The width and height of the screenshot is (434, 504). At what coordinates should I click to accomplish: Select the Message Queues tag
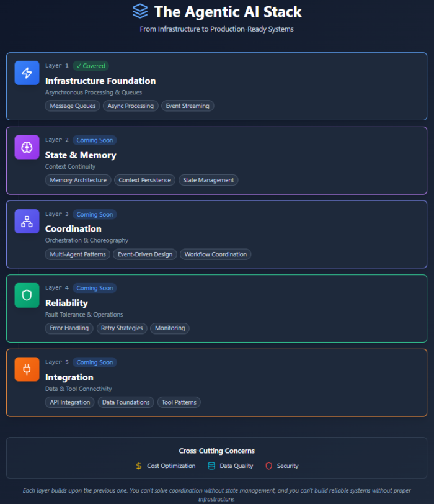(73, 106)
